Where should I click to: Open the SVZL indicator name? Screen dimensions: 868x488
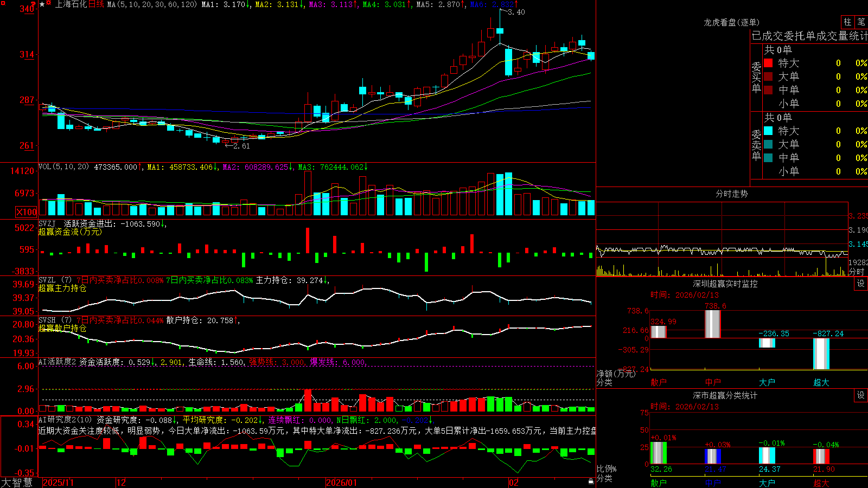click(x=47, y=280)
